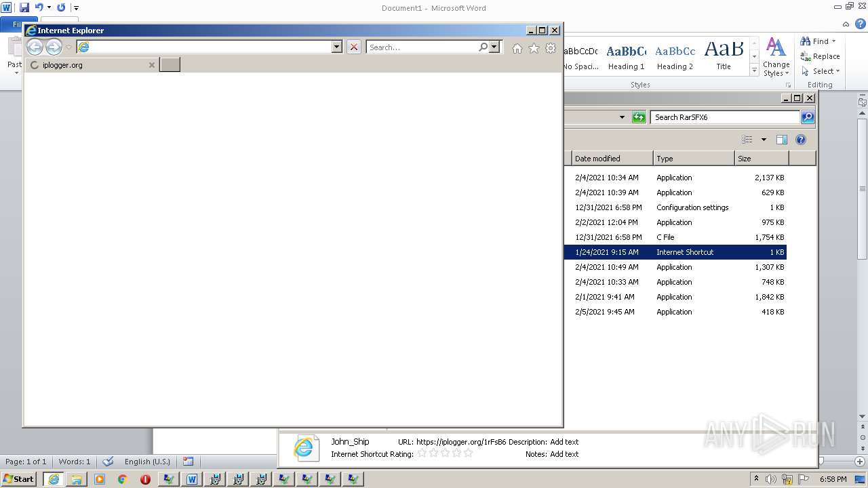This screenshot has width=868, height=488.
Task: Click the Add text Notes field
Action: [x=564, y=454]
